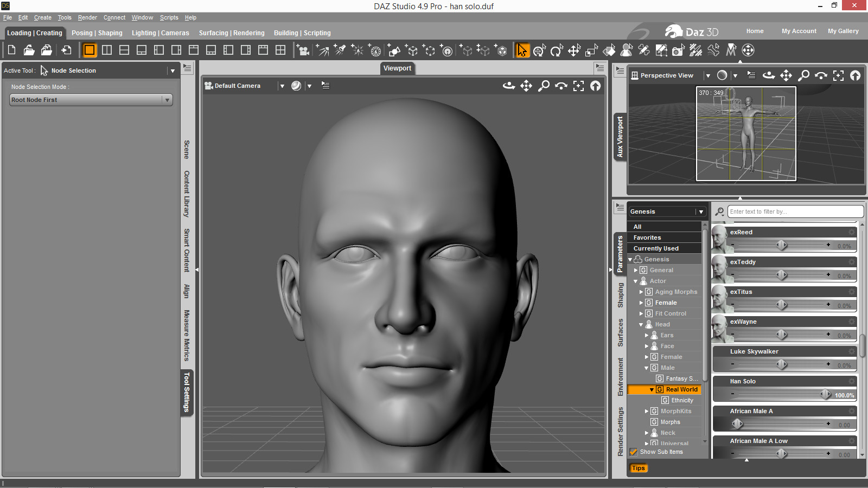The width and height of the screenshot is (868, 488).
Task: Open the Viewport pane options menu icon
Action: (x=599, y=68)
